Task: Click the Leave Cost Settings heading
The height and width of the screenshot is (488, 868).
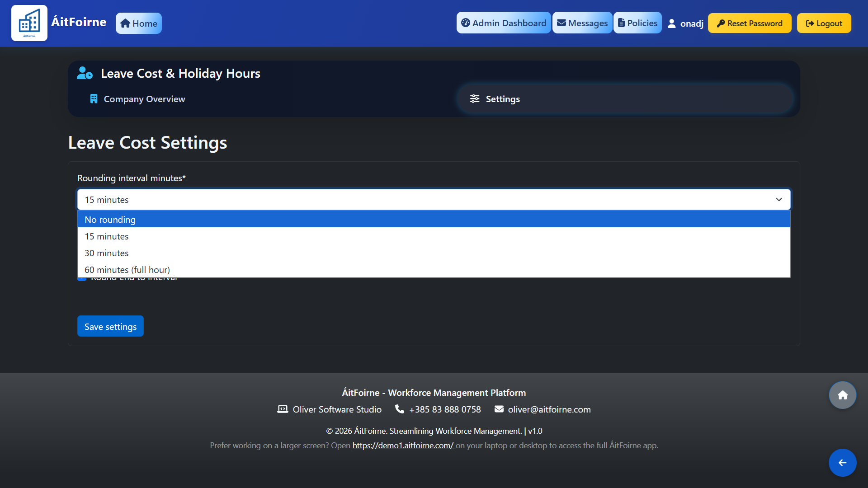Action: coord(147,143)
